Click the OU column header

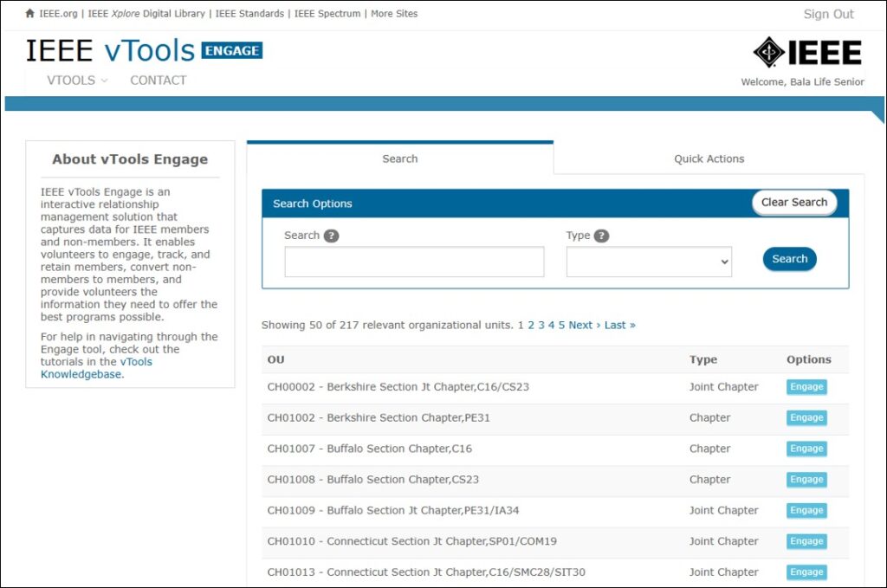[x=276, y=359]
